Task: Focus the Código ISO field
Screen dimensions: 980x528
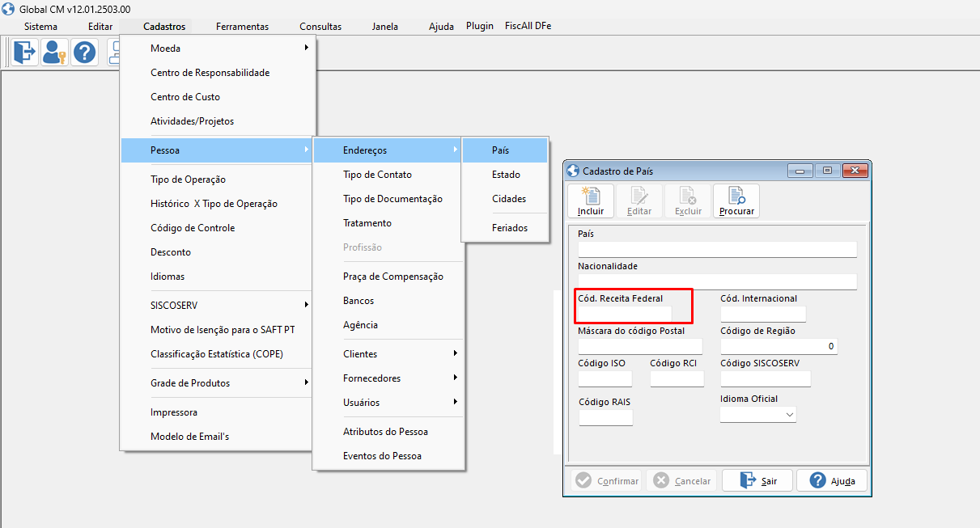Action: (x=605, y=378)
